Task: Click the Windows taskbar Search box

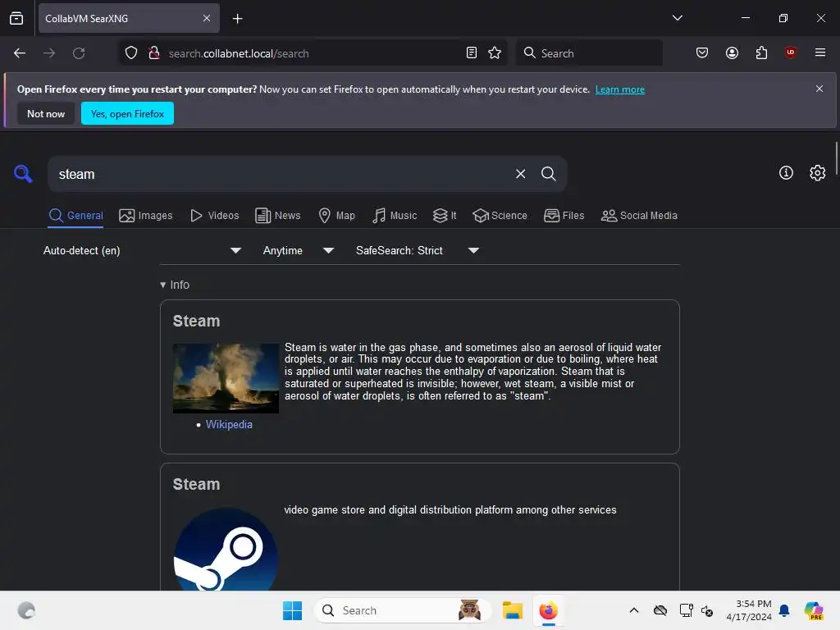Action: [x=403, y=610]
